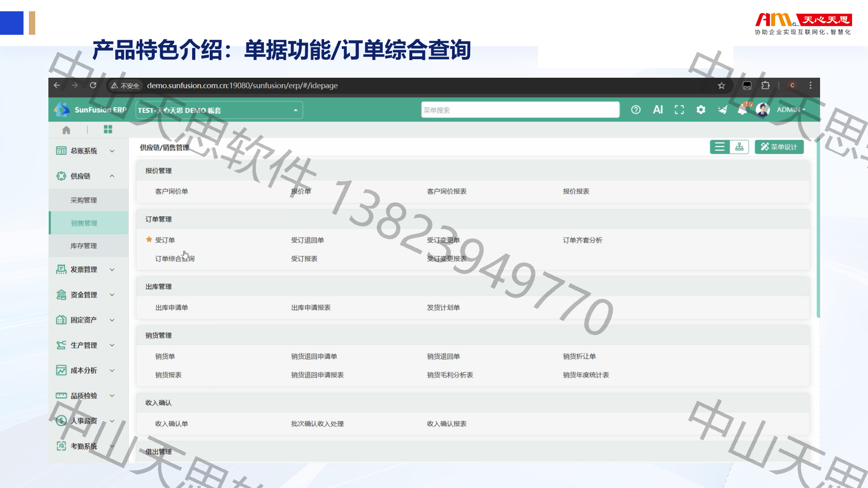Click the 菜单设计 button
Image resolution: width=868 pixels, height=488 pixels.
[x=779, y=147]
